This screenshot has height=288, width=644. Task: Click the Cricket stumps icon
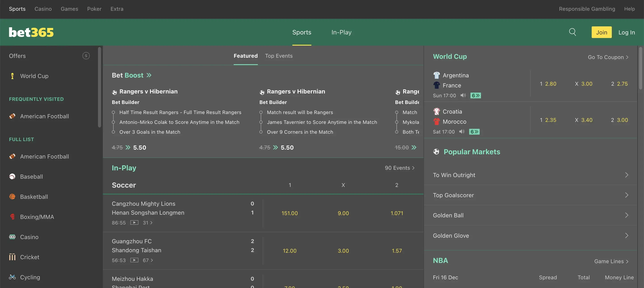[x=12, y=257]
